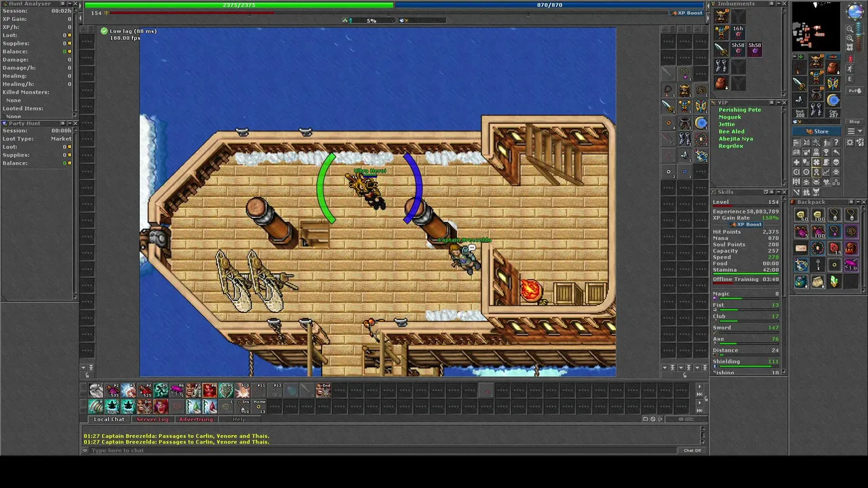Switch to the Local Chat tab

pos(109,420)
